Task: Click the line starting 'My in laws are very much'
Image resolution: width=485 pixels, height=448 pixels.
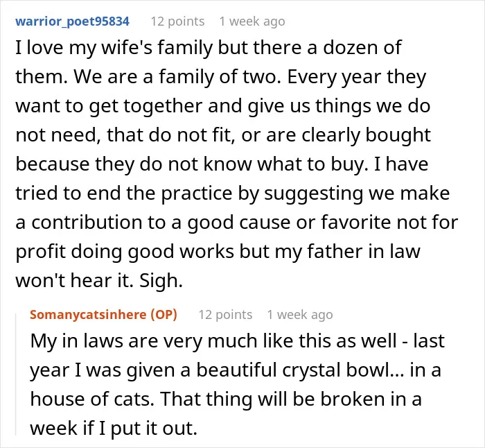Action: (237, 341)
